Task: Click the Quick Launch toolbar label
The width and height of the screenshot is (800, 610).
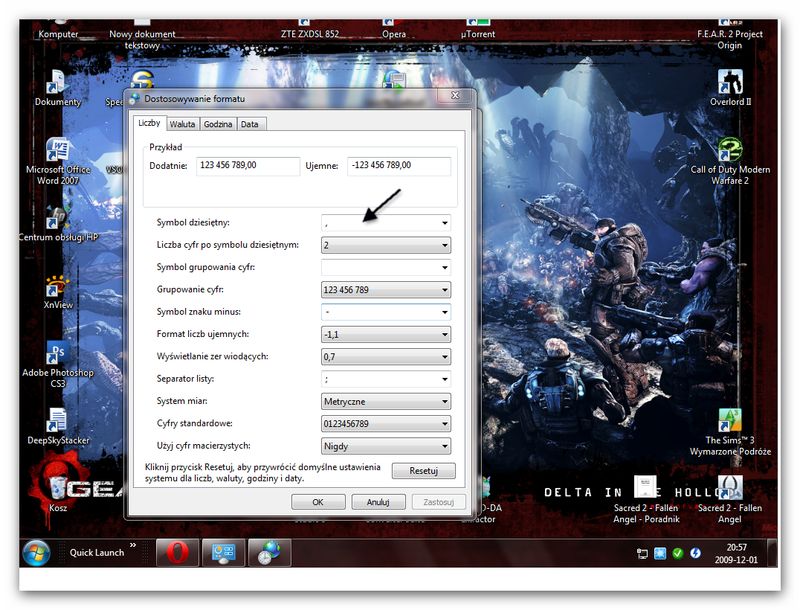Action: coord(97,553)
